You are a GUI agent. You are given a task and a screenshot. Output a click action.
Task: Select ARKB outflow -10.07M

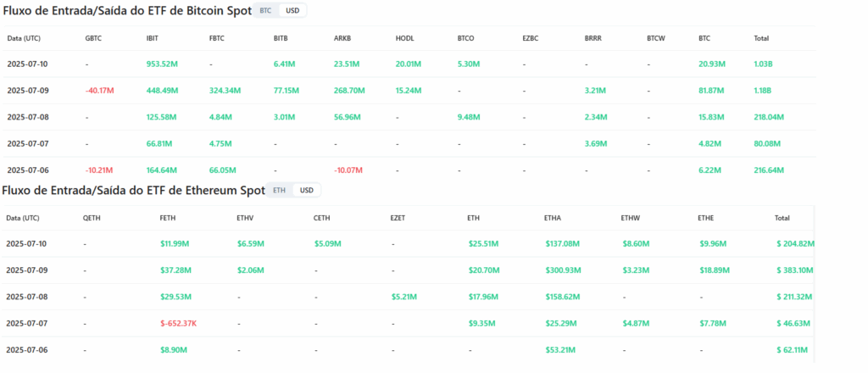[x=348, y=170]
